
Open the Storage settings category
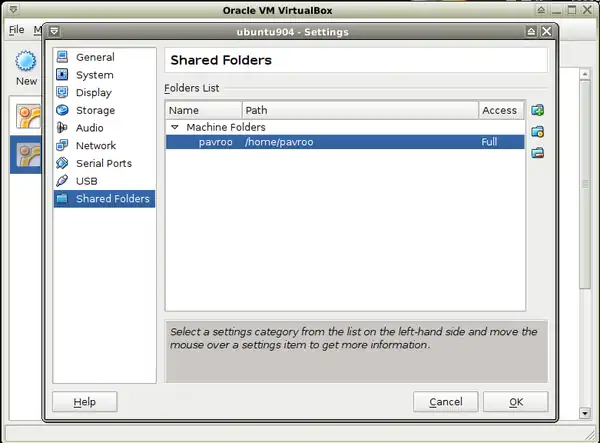[95, 111]
